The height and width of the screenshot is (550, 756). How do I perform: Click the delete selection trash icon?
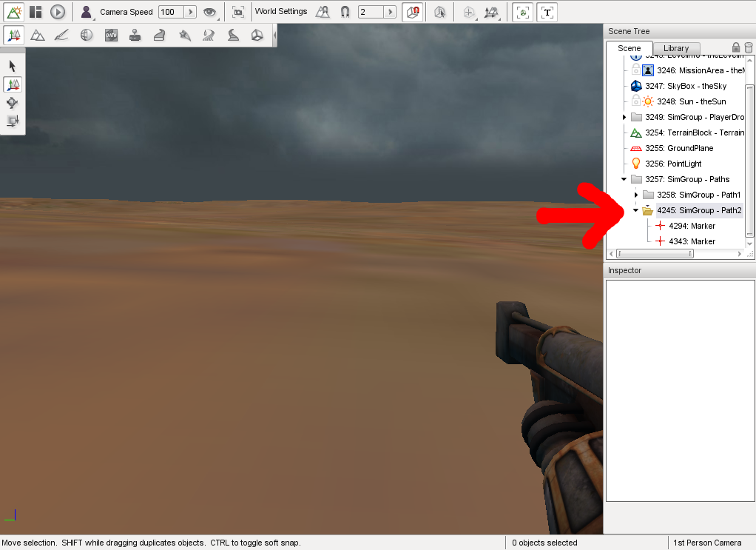click(x=748, y=48)
